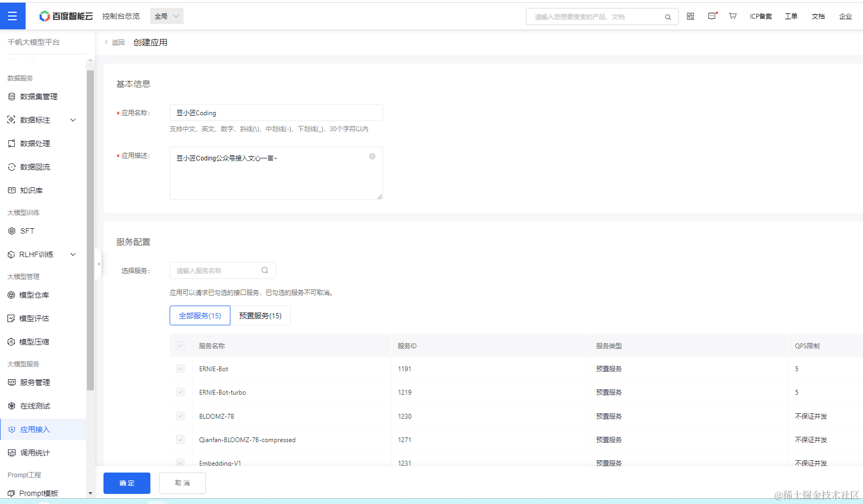Click the 数据回流 sidebar icon
Viewport: 863px width, 504px height.
(x=12, y=167)
